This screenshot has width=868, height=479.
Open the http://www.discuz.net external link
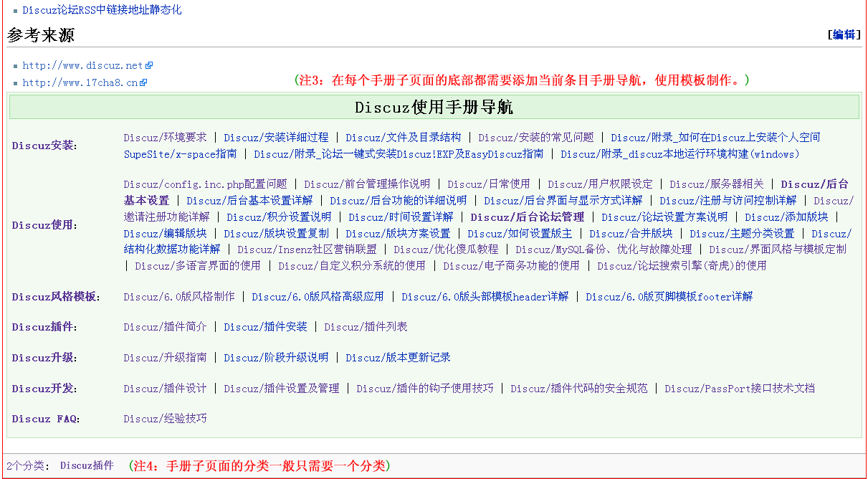coord(83,65)
